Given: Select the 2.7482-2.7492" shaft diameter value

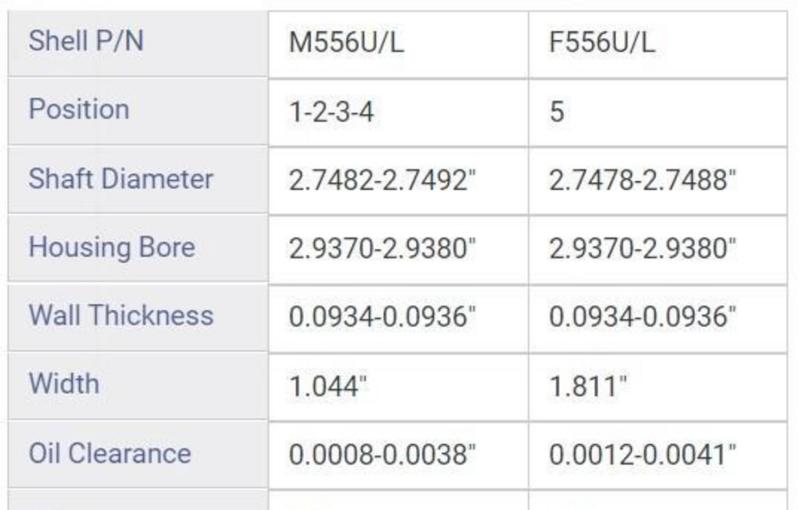Looking at the screenshot, I should (x=383, y=181).
